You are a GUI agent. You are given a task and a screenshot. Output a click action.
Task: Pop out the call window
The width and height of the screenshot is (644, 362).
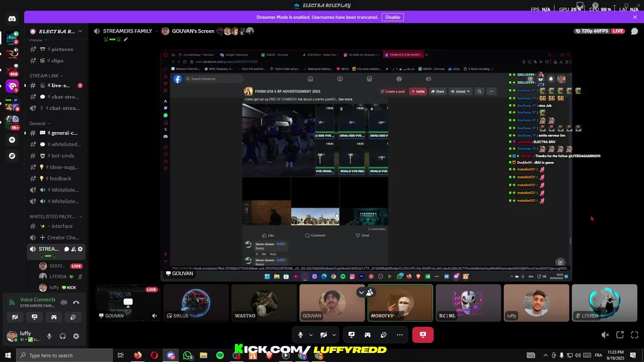click(620, 335)
